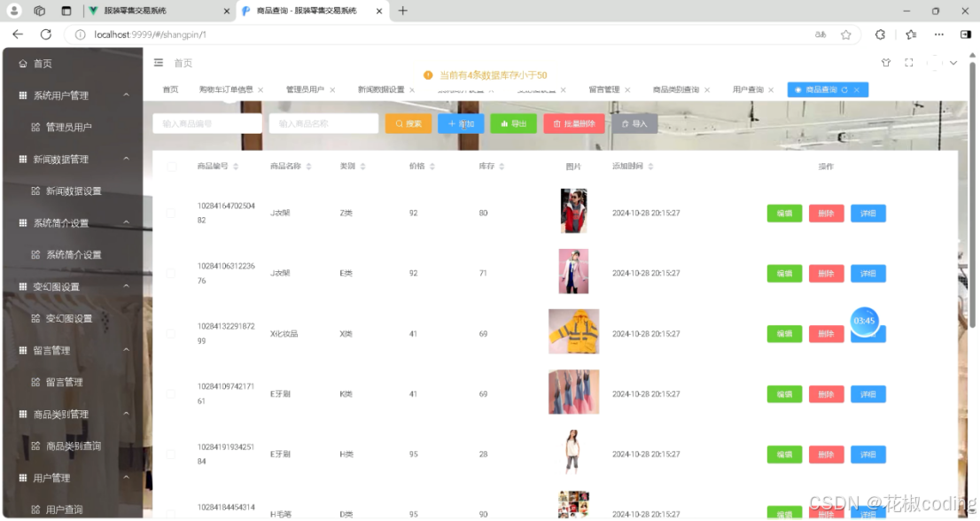The width and height of the screenshot is (980, 521).
Task: Tick the checkbox for row 1028410974217161
Action: click(171, 394)
